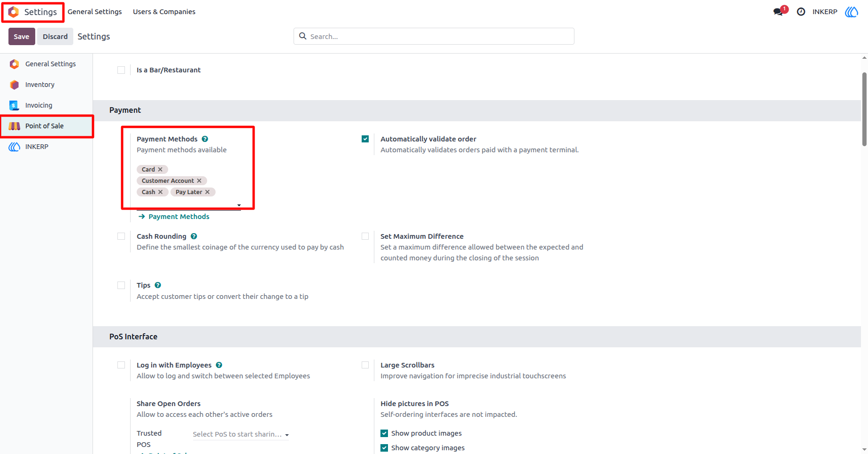Click the Invoicing sidebar icon
The width and height of the screenshot is (868, 454).
[15, 105]
